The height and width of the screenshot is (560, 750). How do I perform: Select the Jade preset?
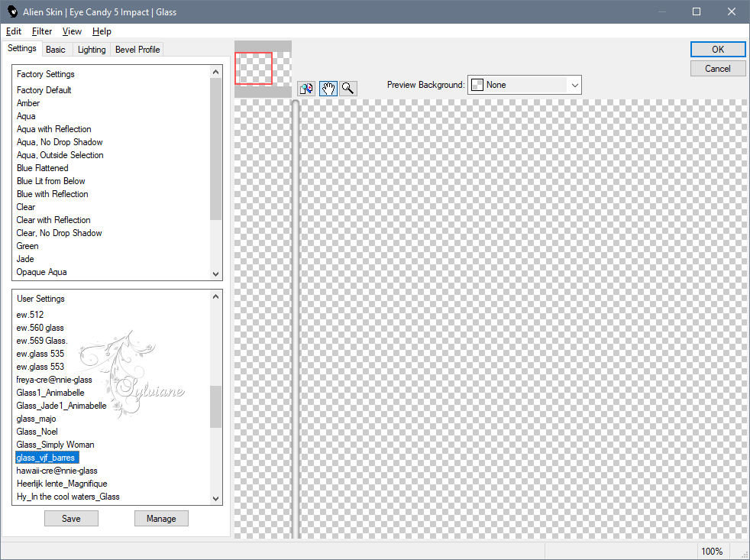(25, 258)
